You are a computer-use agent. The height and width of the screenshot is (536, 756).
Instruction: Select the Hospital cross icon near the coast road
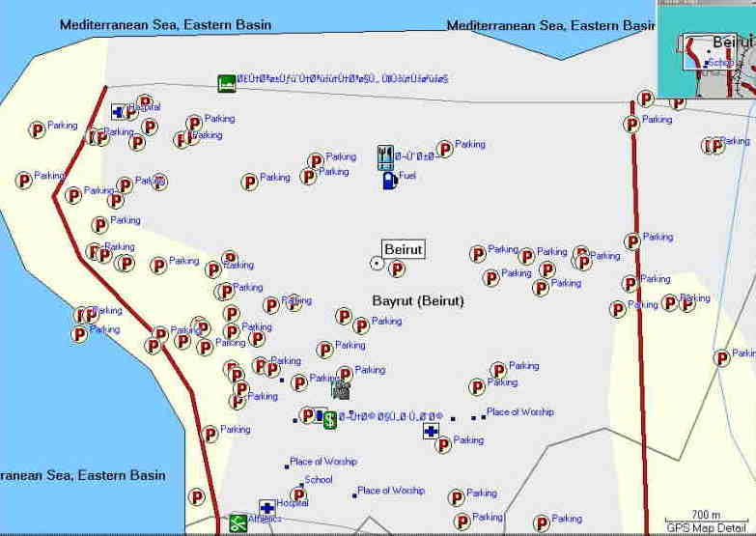(x=118, y=112)
